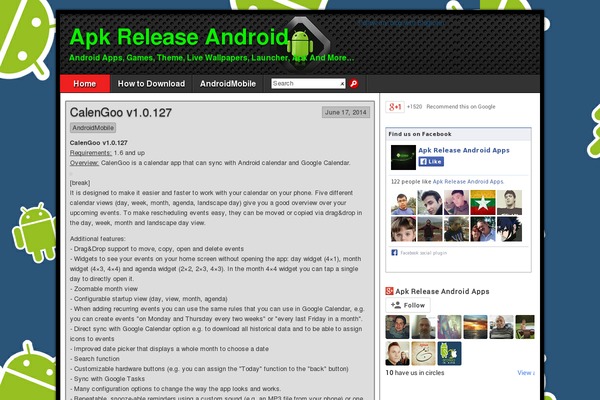Click the bold CalenGoo v1.0.127 line in post body
Image resolution: width=600 pixels, height=400 pixels.
(99, 143)
